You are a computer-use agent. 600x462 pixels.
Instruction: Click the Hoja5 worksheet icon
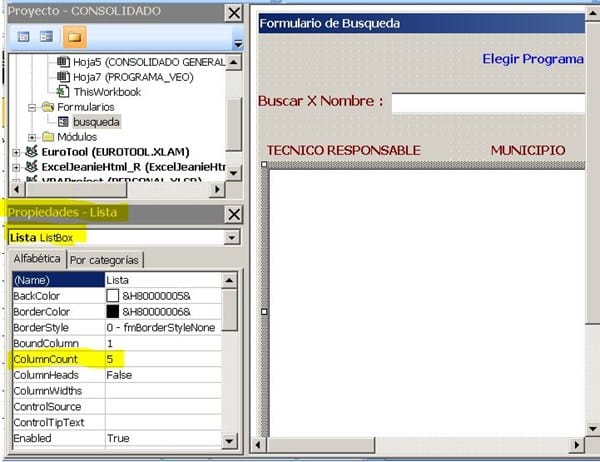pyautogui.click(x=63, y=62)
